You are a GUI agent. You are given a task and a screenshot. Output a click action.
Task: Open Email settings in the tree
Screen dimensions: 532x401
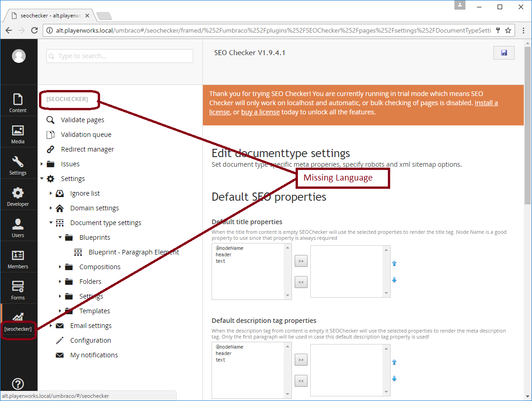click(x=90, y=326)
